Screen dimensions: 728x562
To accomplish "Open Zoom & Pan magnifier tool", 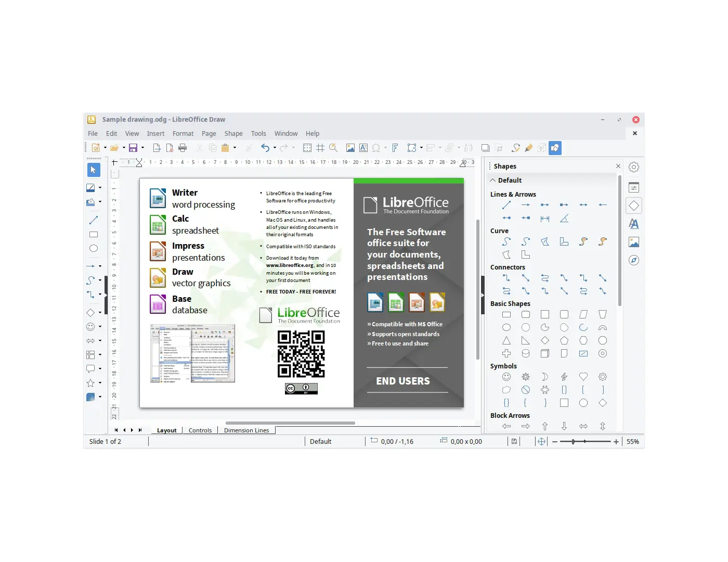I will coord(333,148).
